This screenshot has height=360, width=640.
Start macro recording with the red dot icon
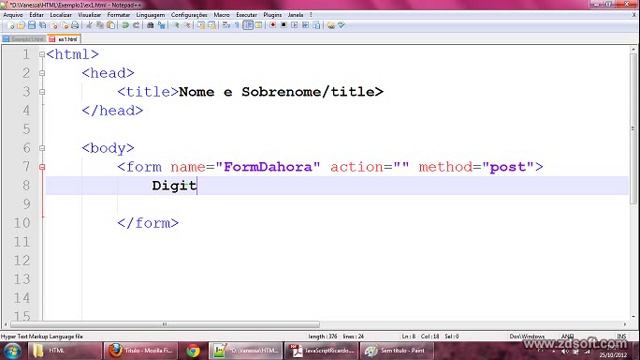pyautogui.click(x=273, y=25)
